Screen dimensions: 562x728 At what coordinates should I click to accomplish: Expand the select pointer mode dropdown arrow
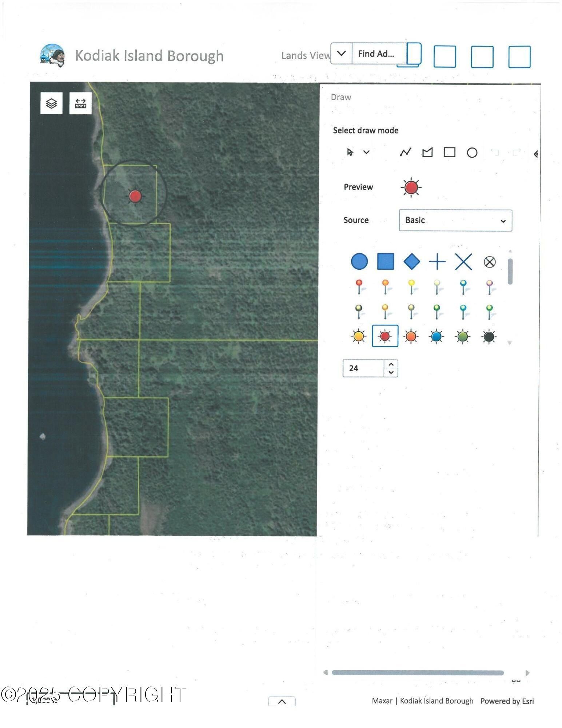366,152
